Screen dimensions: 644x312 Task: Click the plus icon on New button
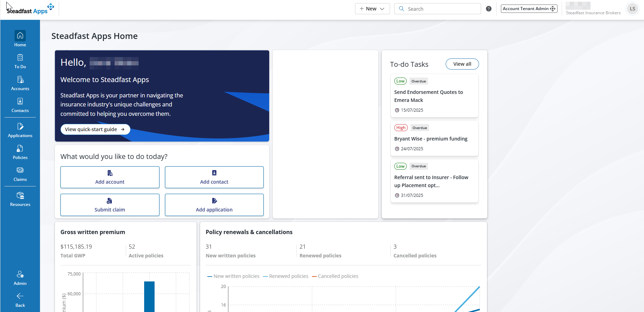362,9
